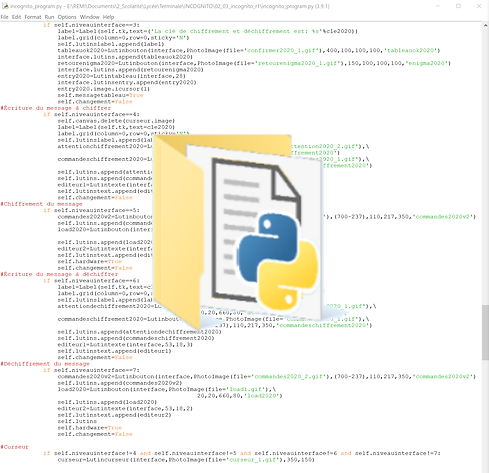Click the vertical scrollbar thumb

pyautogui.click(x=485, y=332)
